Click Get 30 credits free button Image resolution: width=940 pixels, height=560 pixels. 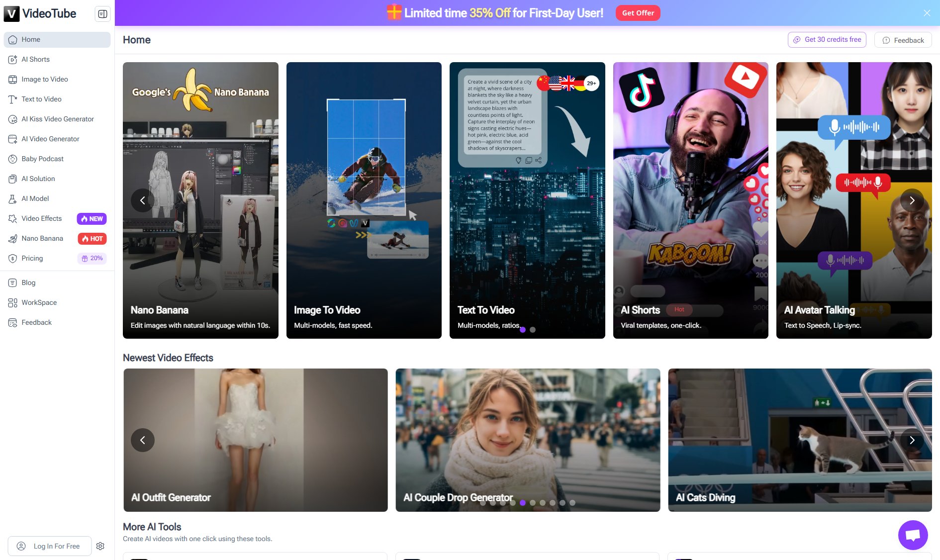pos(827,40)
